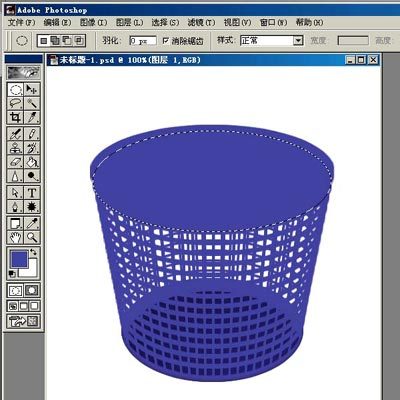This screenshot has height=400, width=400.
Task: Click the blue foreground color swatch
Action: pyautogui.click(x=18, y=258)
